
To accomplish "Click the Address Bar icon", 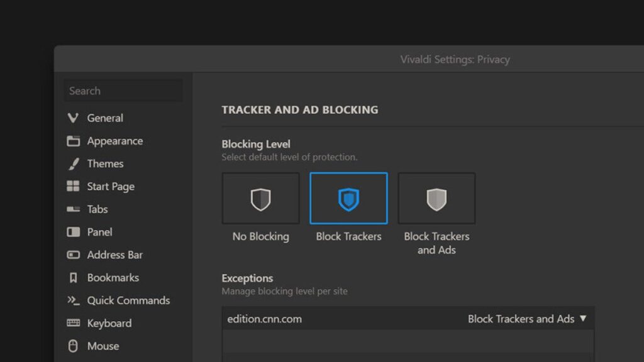I will [73, 255].
